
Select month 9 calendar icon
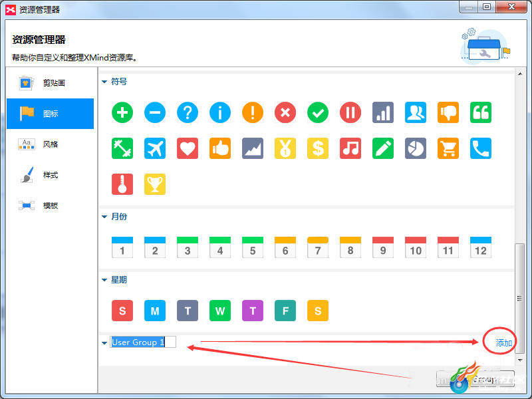tap(383, 247)
